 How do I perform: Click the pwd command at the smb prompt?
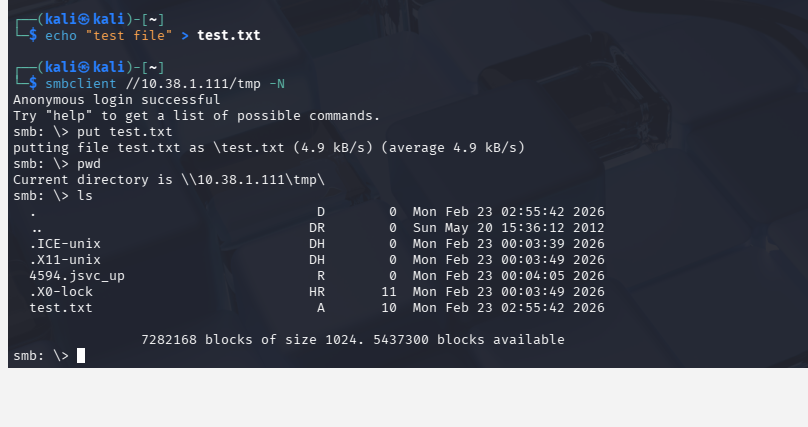[89, 164]
